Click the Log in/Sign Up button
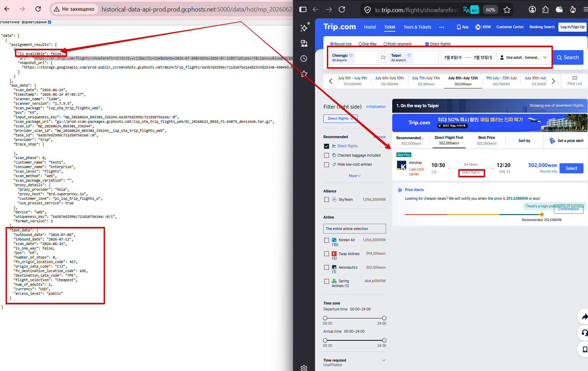 (572, 27)
